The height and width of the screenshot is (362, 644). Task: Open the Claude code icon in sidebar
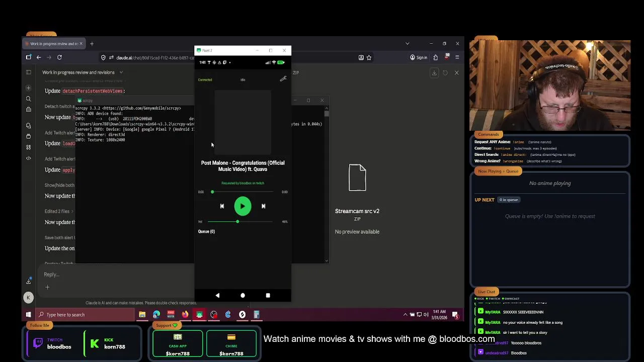29,158
